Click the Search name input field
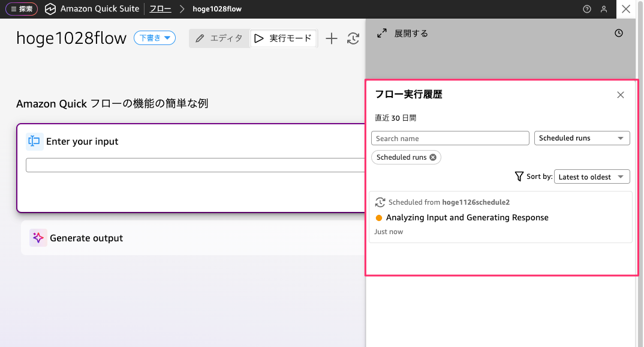Screen dimensions: 644x347 point(450,138)
